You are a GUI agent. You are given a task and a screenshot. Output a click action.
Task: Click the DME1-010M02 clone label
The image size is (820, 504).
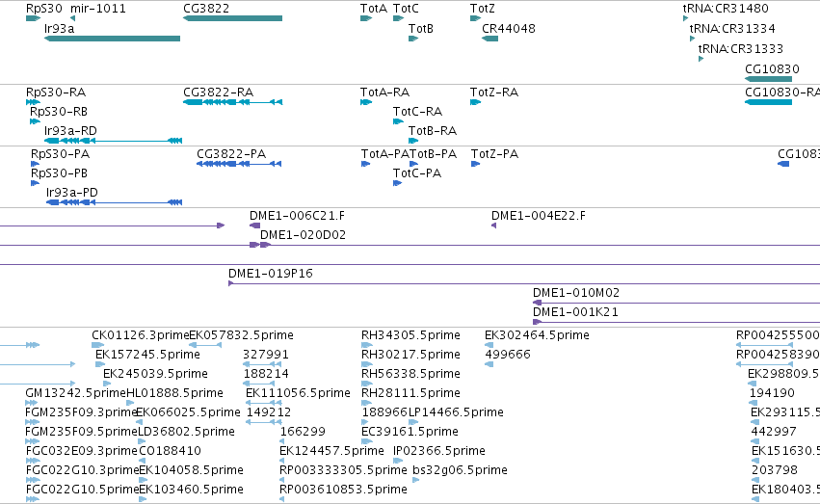576,293
